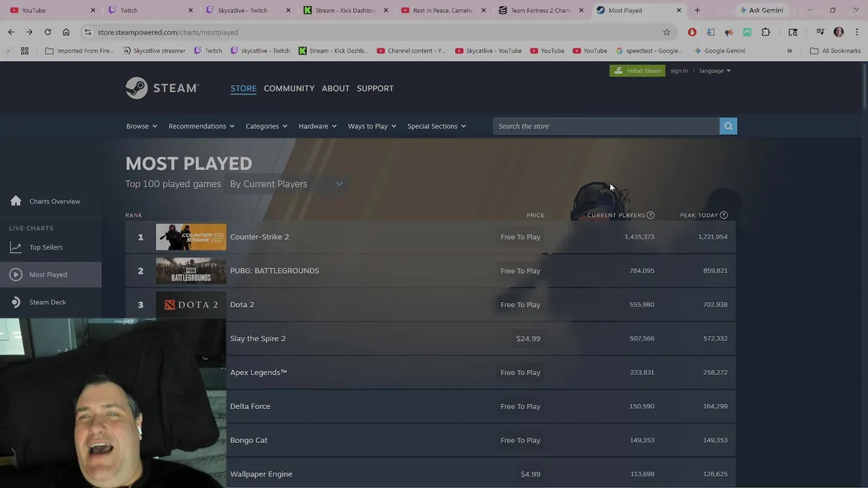The width and height of the screenshot is (868, 488).
Task: Open the language dropdown
Action: [x=715, y=70]
